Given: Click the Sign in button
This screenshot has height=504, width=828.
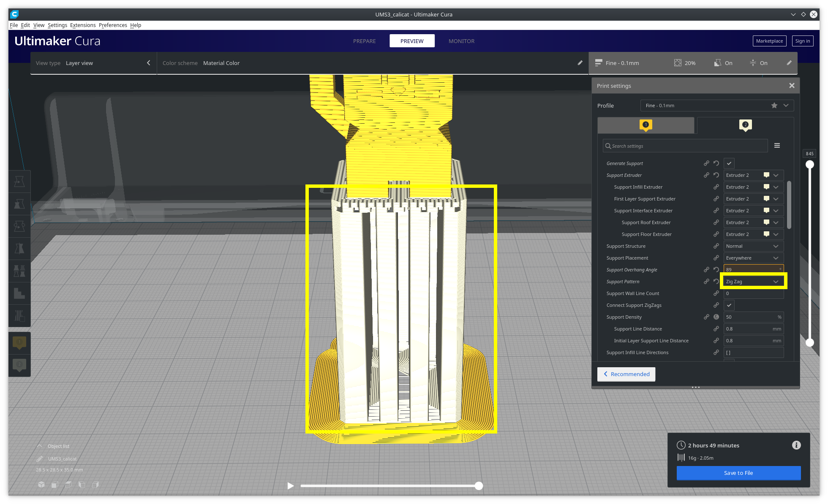Looking at the screenshot, I should coord(802,41).
